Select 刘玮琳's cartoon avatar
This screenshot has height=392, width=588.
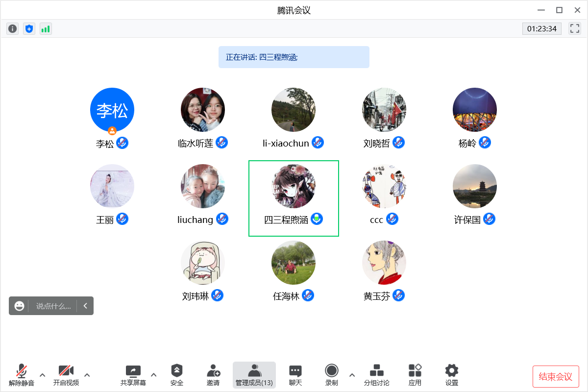[203, 263]
